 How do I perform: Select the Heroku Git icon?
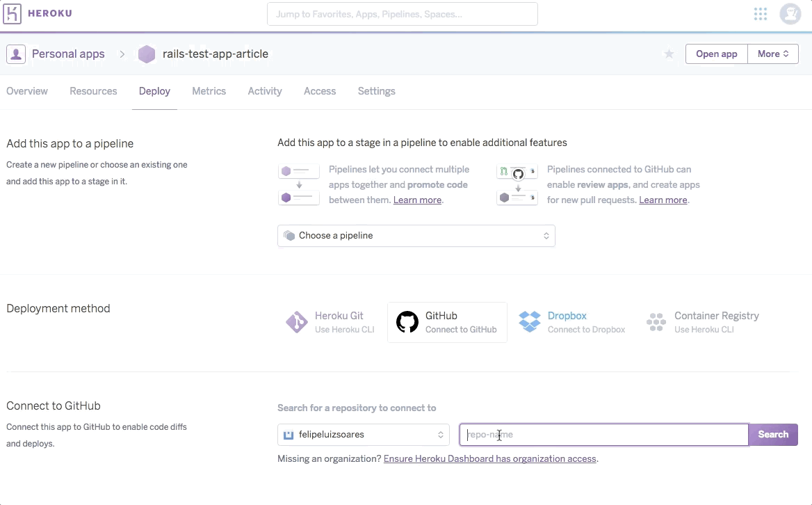(297, 322)
